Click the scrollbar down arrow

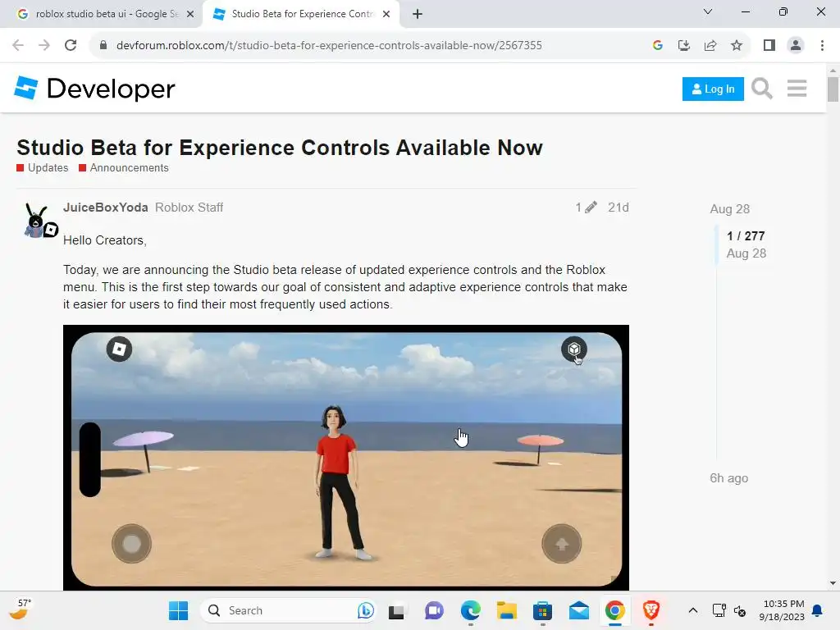tap(833, 583)
